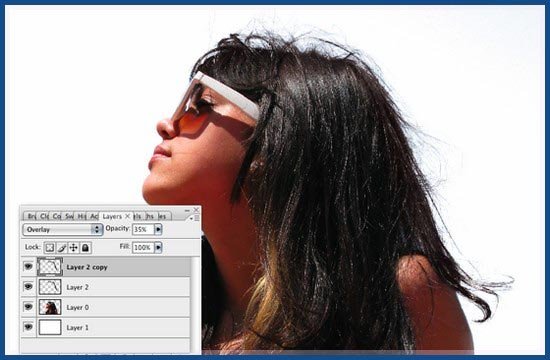Lock all padlock icon

(85, 248)
